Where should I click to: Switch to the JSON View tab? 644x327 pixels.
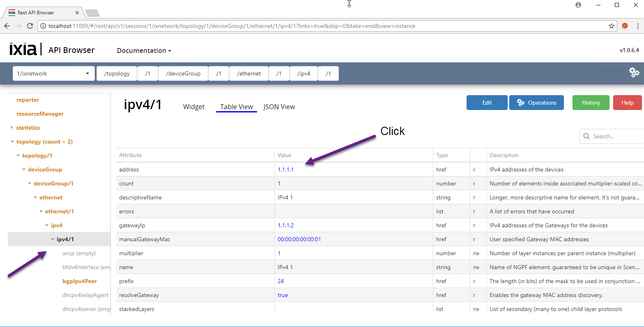pos(279,107)
